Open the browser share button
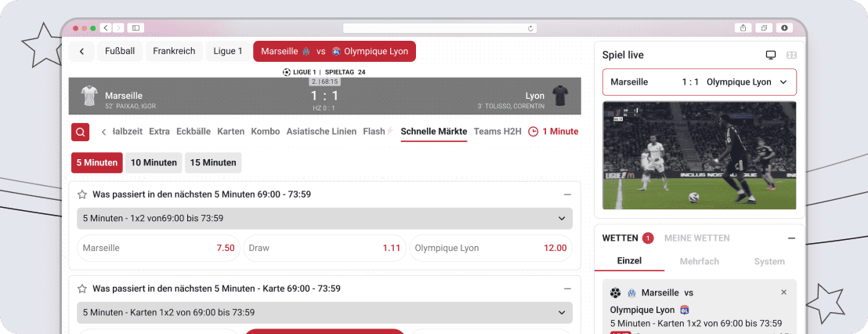Viewport: 868px width, 334px height. coord(743,27)
